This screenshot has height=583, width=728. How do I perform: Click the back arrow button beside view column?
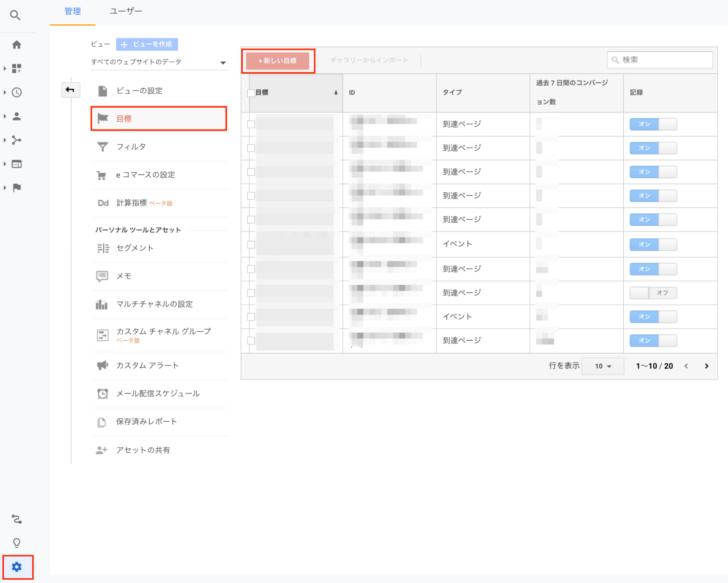point(70,90)
